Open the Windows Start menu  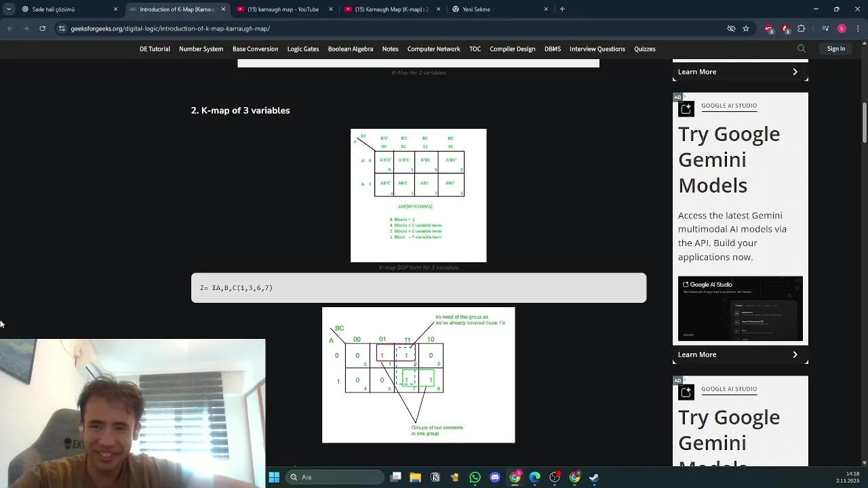coord(274,477)
